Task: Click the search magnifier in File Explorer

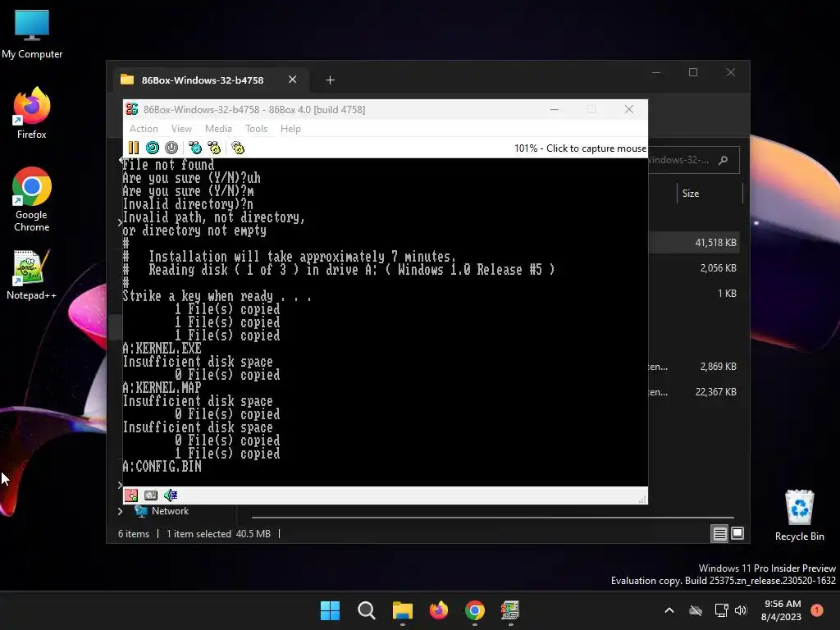Action: tap(724, 160)
